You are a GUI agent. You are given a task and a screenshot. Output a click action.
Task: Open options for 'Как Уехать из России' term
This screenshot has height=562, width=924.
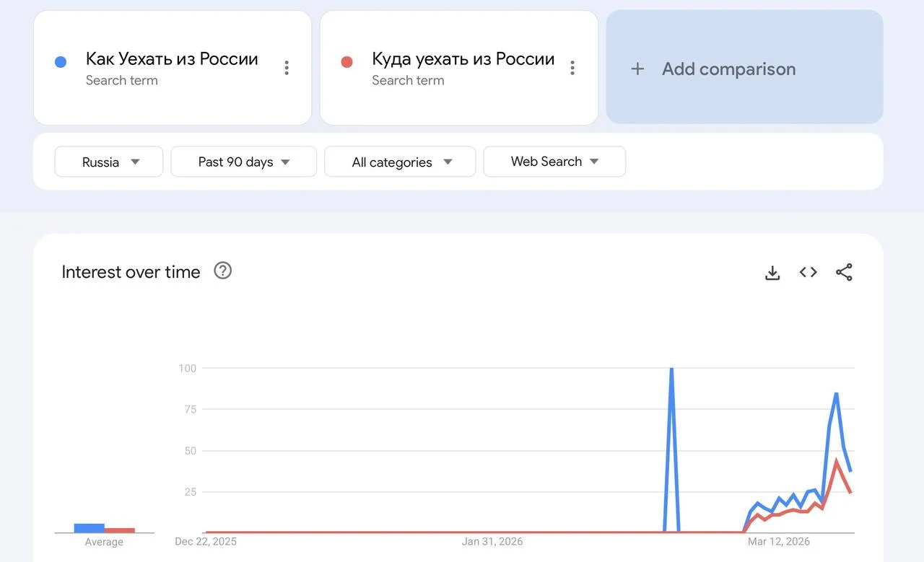[x=287, y=68]
